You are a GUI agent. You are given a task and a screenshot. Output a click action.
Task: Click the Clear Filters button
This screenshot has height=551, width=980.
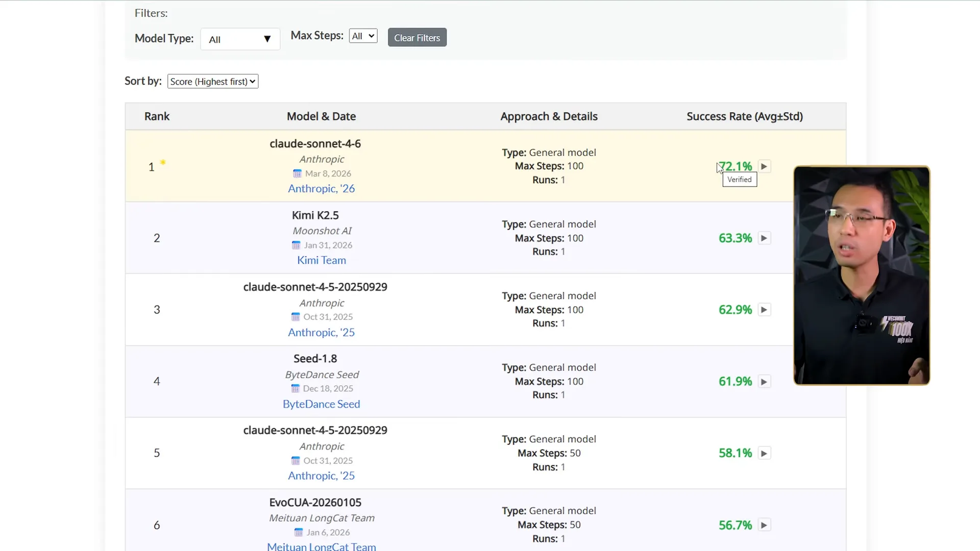417,38
